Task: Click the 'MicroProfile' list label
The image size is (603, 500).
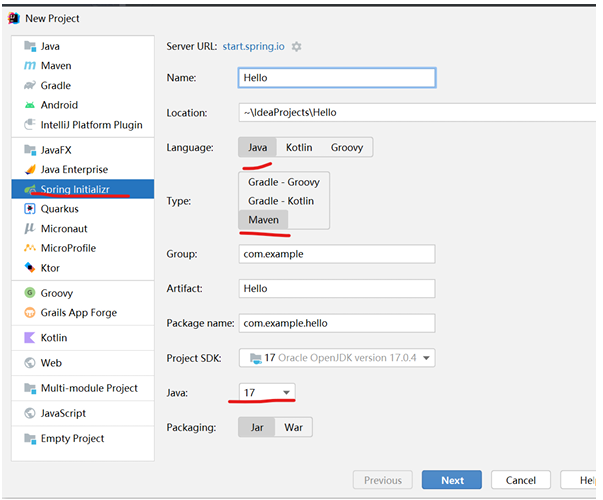Action: (x=68, y=248)
